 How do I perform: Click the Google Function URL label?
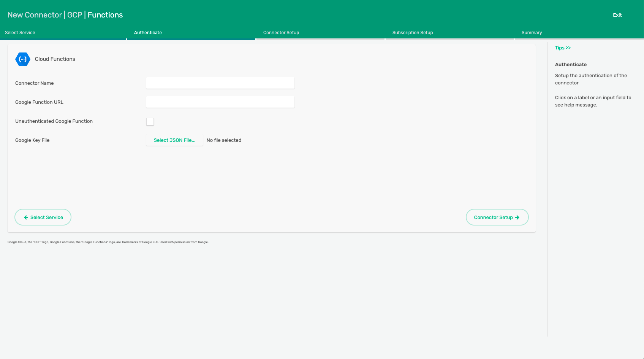[x=39, y=102]
